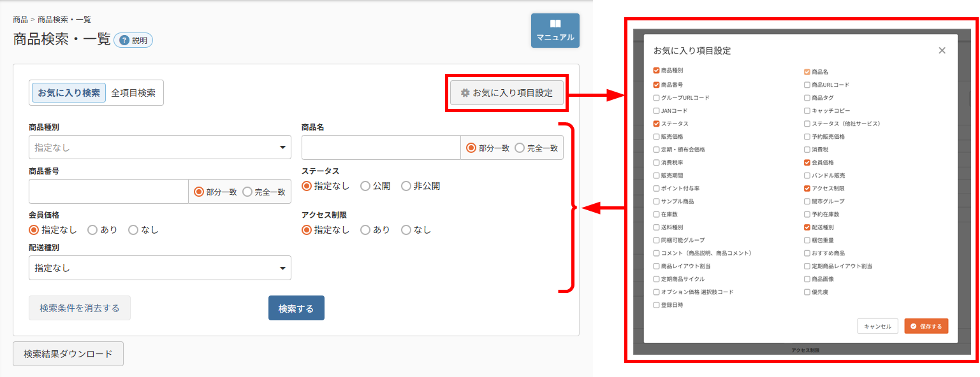The width and height of the screenshot is (980, 377).
Task: Check コメント（商品説明、商品コメント） checkbox
Action: pyautogui.click(x=657, y=253)
